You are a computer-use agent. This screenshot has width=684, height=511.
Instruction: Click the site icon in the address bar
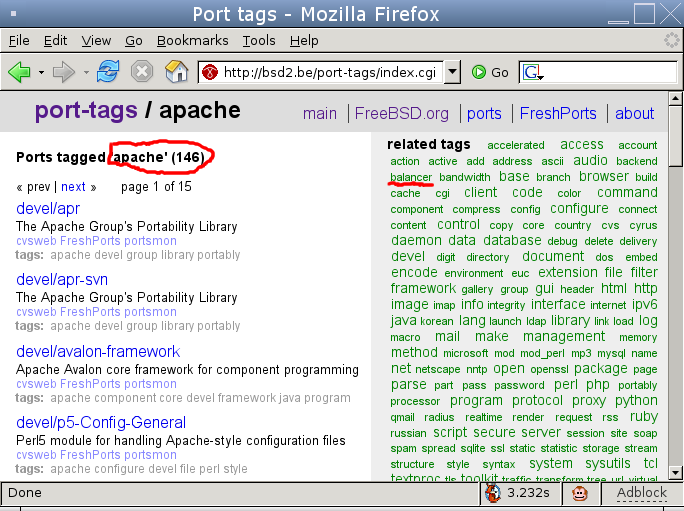(209, 72)
